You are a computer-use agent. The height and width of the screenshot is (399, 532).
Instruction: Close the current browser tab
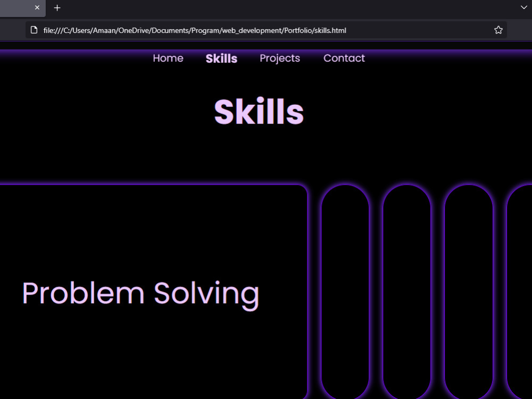pos(37,7)
